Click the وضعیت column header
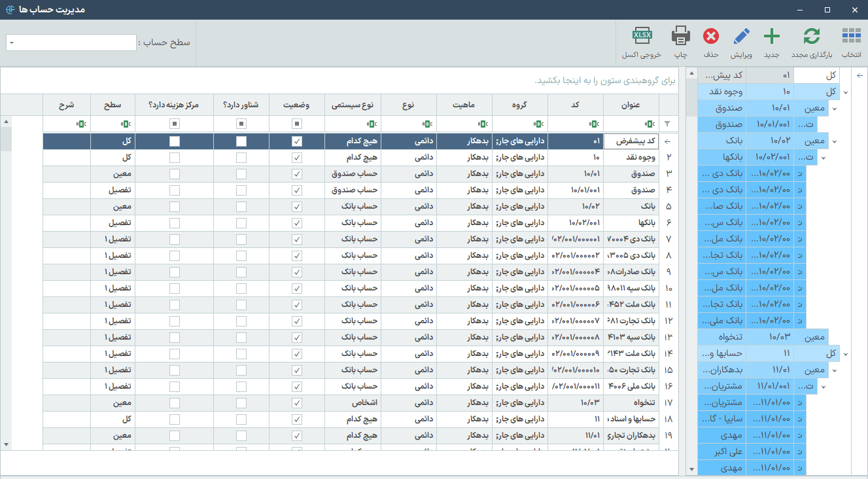868x479 pixels. point(297,105)
